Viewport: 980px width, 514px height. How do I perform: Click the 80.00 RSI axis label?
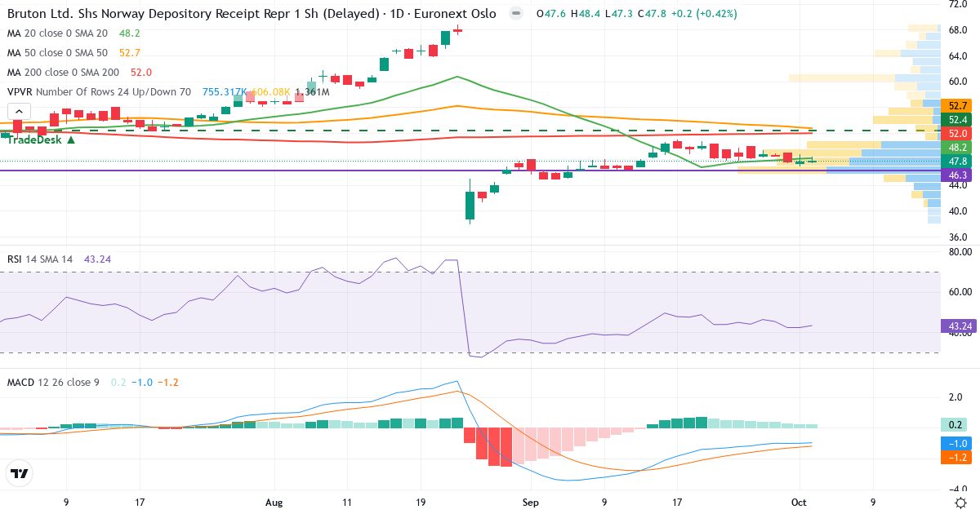959,252
